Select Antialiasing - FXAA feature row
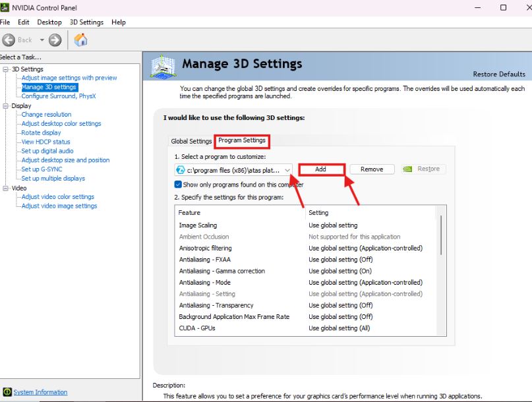The image size is (532, 402). [x=305, y=260]
